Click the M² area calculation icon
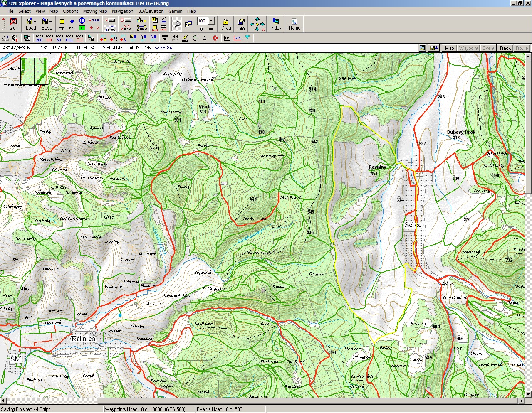The height and width of the screenshot is (413, 532). (x=227, y=38)
